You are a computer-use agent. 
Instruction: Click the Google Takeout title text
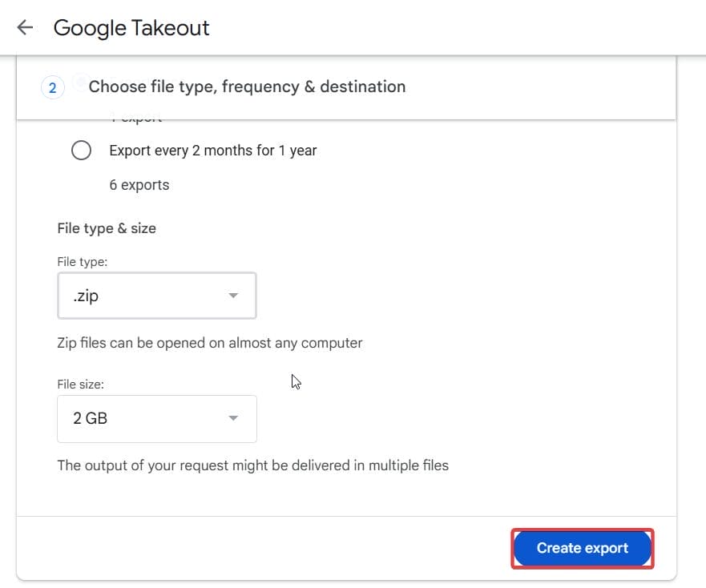(x=131, y=28)
